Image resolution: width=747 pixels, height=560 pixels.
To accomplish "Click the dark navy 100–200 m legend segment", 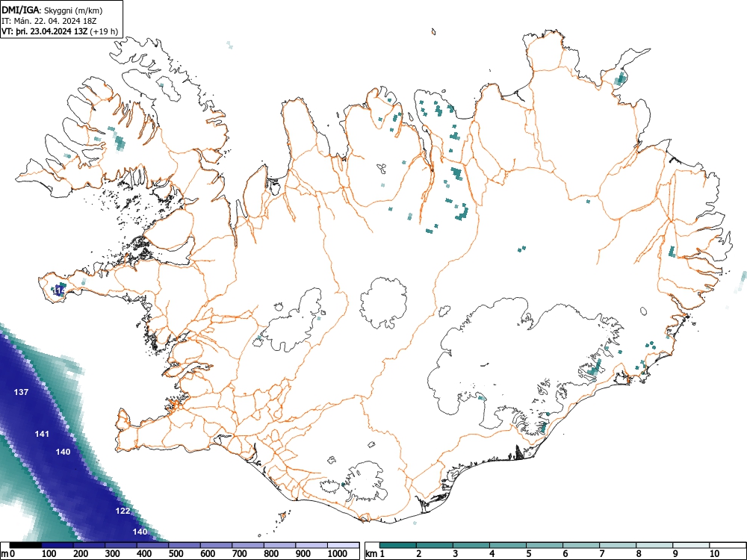I will pyautogui.click(x=58, y=545).
